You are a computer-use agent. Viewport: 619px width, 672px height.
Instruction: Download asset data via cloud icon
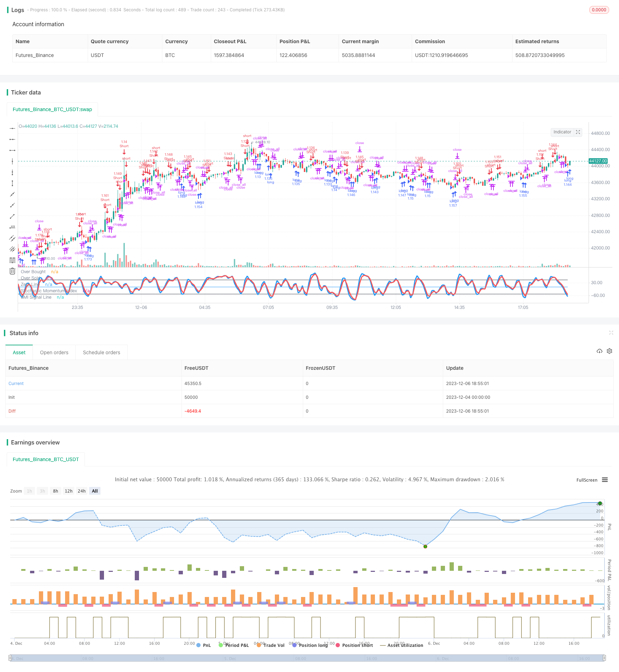pyautogui.click(x=599, y=351)
